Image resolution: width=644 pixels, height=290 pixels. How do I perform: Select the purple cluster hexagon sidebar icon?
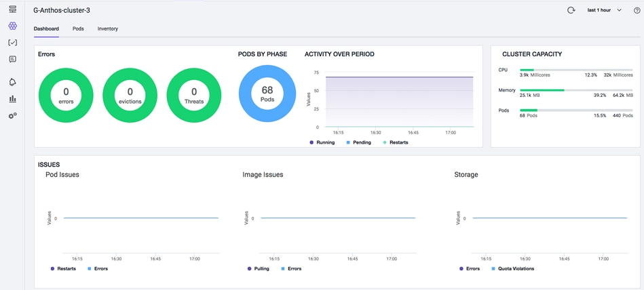[x=13, y=26]
